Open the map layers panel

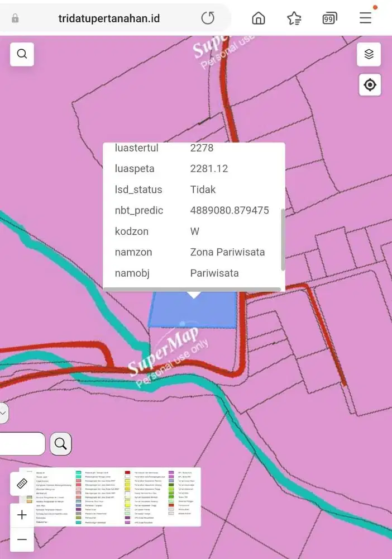tap(369, 54)
